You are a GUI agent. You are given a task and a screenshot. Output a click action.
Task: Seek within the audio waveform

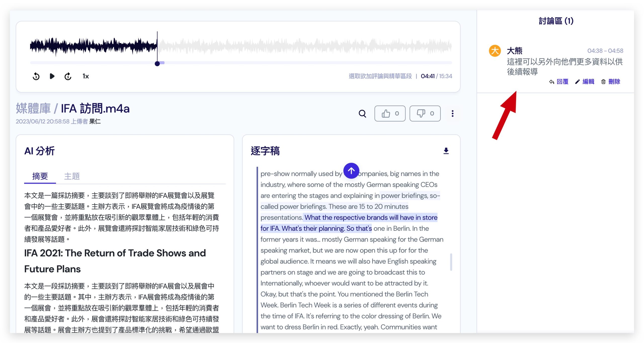241,46
